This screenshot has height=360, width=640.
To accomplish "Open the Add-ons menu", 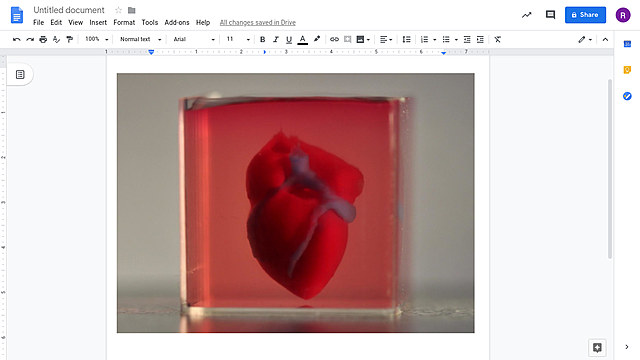I will tap(177, 22).
